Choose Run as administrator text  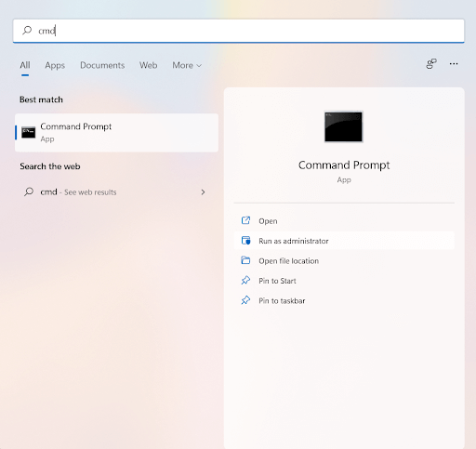294,241
